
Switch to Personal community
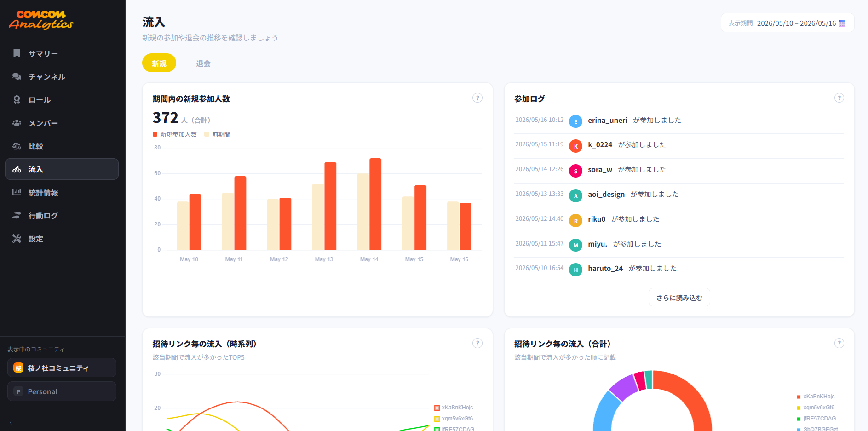coord(62,391)
